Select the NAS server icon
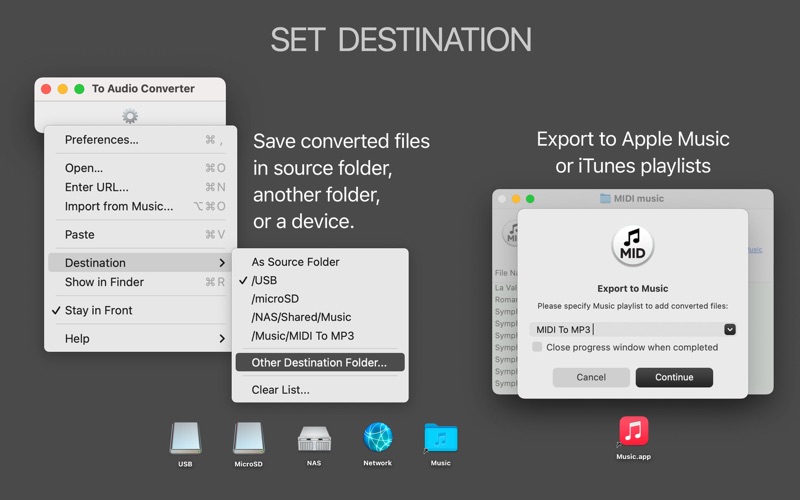The image size is (800, 500). (x=314, y=439)
